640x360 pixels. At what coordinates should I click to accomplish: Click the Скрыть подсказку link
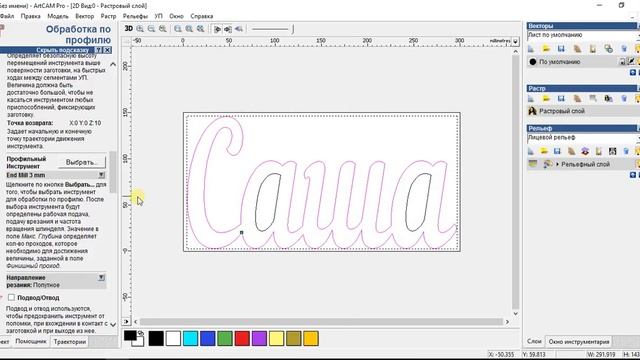(62, 50)
